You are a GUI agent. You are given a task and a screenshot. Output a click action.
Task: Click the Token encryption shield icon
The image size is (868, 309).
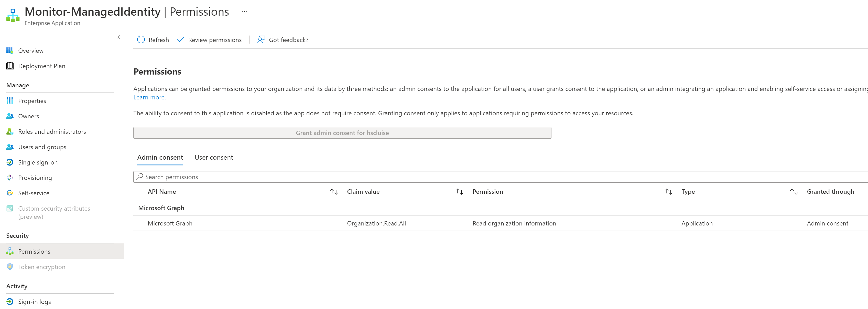pyautogui.click(x=10, y=266)
